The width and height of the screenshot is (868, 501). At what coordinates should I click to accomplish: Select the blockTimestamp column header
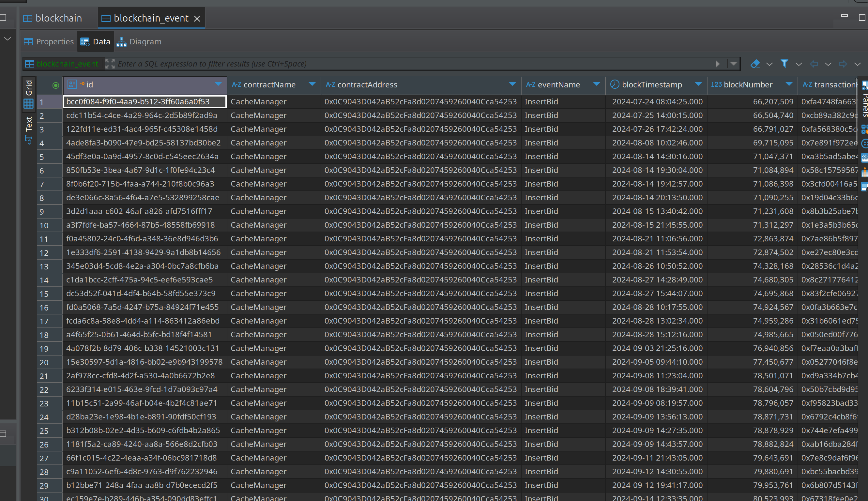[656, 85]
